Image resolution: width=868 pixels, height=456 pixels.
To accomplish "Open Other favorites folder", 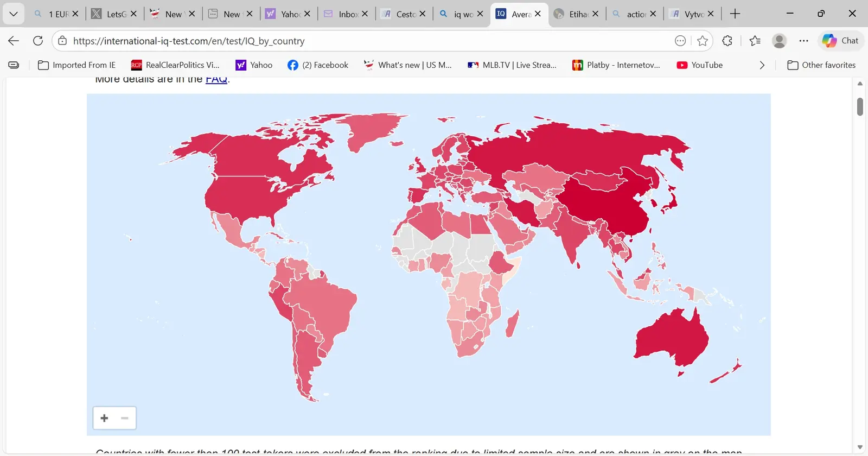I will click(821, 65).
